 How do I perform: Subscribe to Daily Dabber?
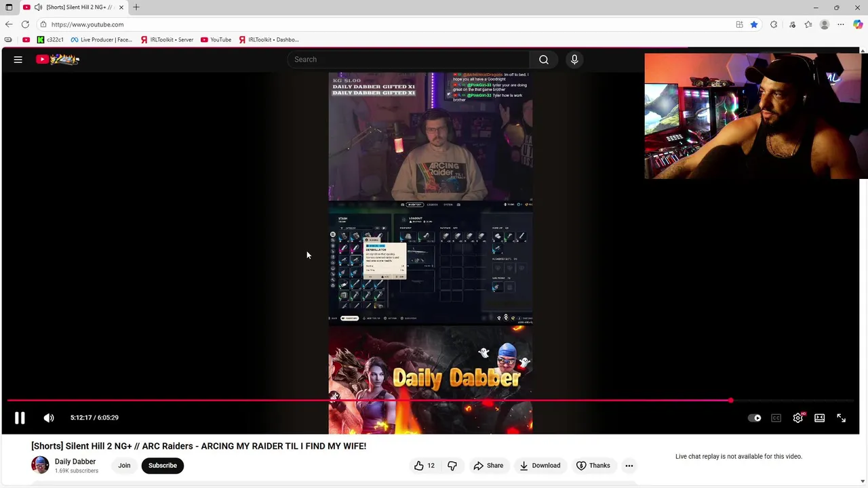pos(163,466)
